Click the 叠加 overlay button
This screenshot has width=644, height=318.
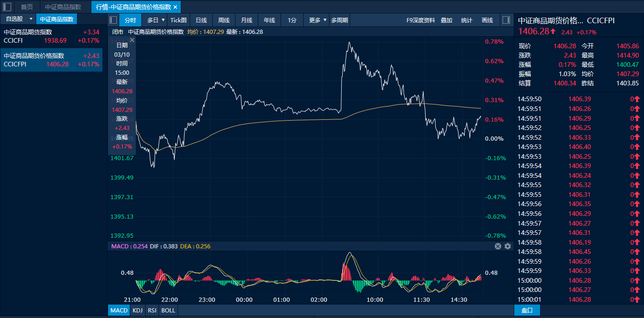446,20
